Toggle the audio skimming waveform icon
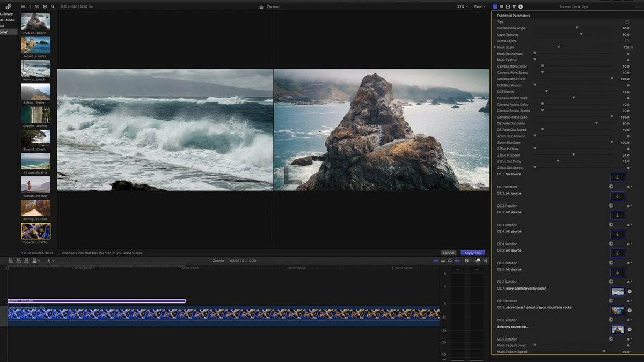Screen dimensions: 644x362 pos(443,261)
